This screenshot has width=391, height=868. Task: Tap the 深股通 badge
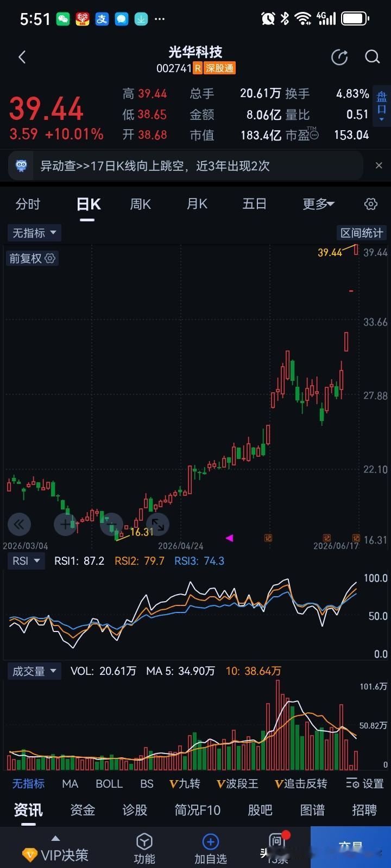219,68
